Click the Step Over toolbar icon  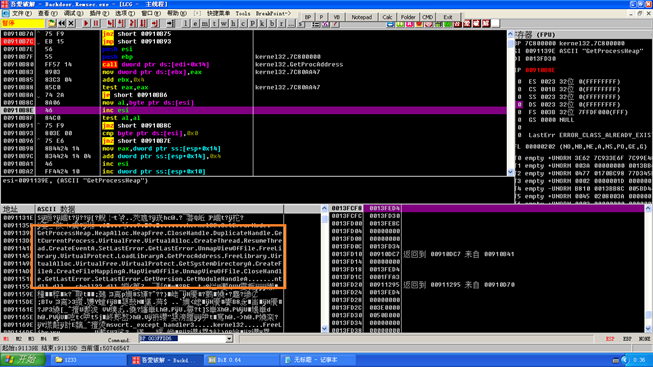(x=121, y=23)
